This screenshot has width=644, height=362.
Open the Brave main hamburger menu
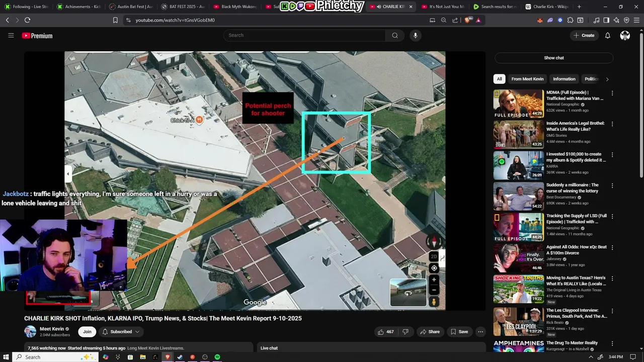[x=636, y=20]
